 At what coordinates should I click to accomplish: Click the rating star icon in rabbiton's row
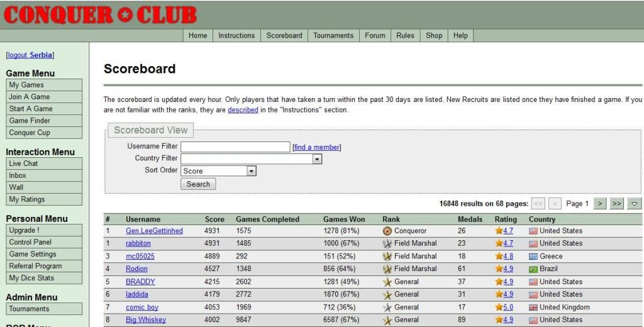(499, 243)
